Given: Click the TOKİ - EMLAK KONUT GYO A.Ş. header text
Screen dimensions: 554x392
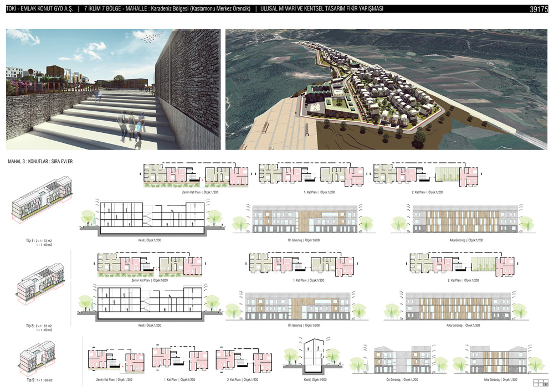Looking at the screenshot, I should tap(39, 9).
